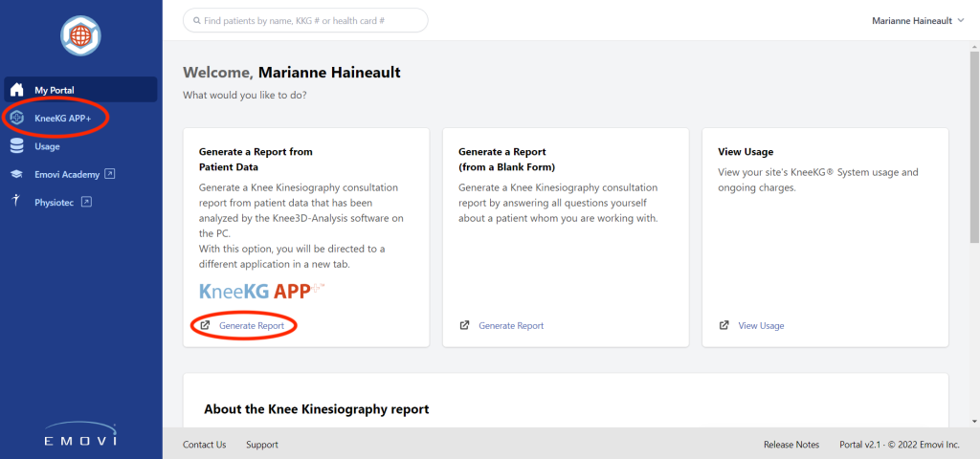The height and width of the screenshot is (459, 980).
Task: Click the My Portal home icon
Action: coord(17,90)
